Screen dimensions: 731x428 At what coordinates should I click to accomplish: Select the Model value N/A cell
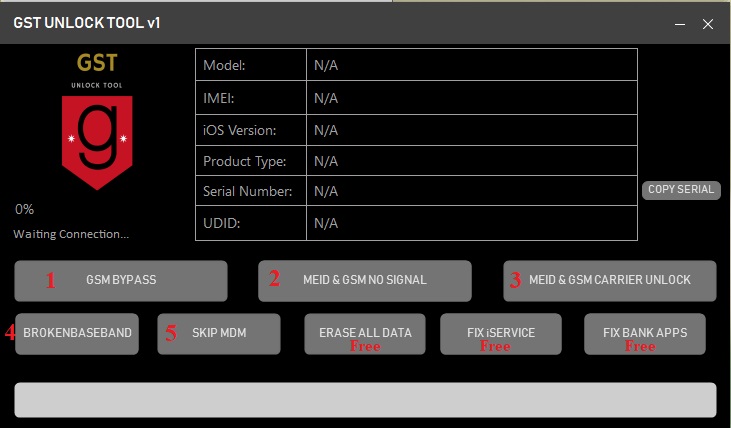[472, 65]
